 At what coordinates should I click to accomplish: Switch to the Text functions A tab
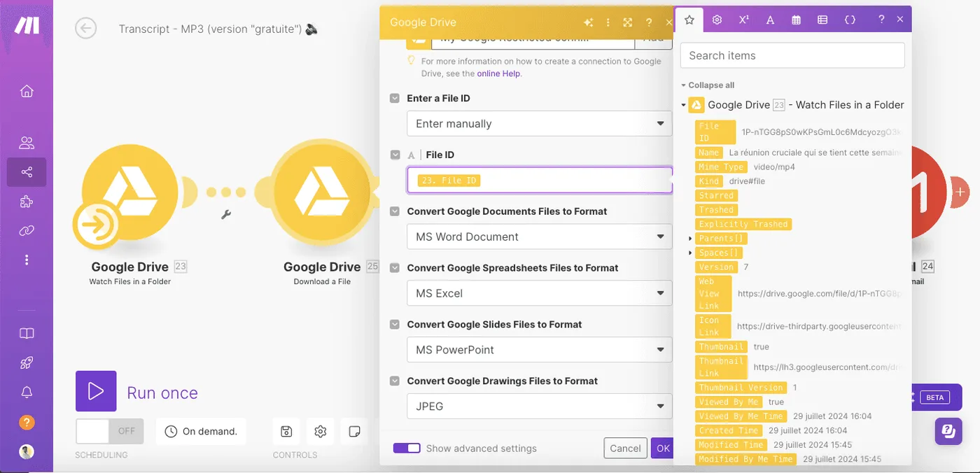pyautogui.click(x=770, y=20)
